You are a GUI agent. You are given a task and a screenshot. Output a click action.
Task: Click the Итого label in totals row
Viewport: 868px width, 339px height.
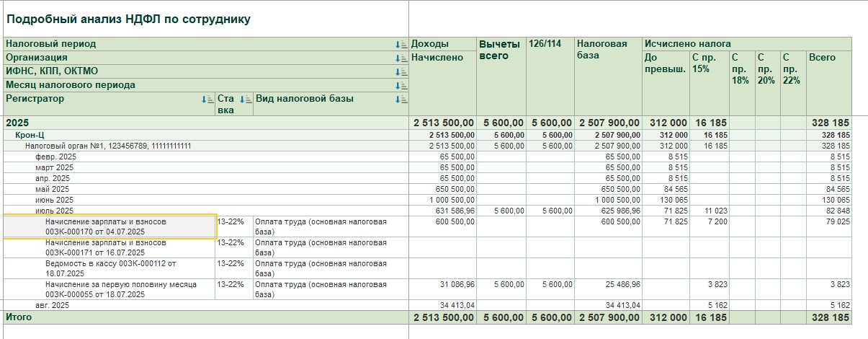click(19, 317)
